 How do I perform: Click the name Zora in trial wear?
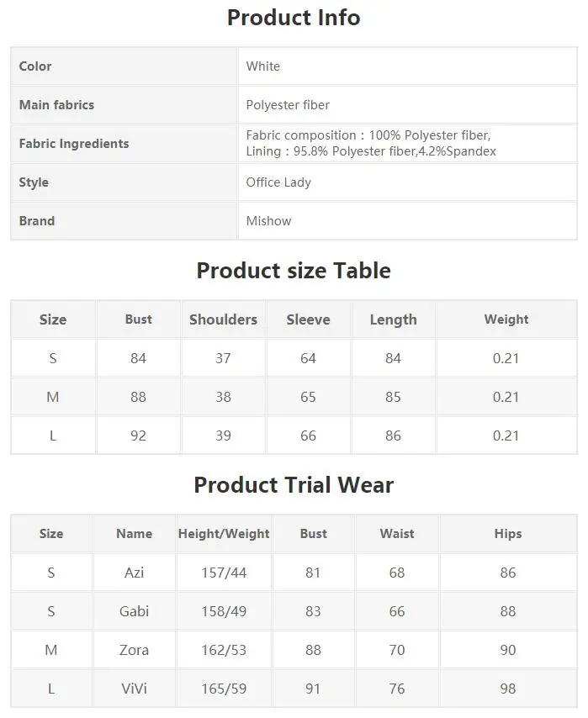point(134,650)
